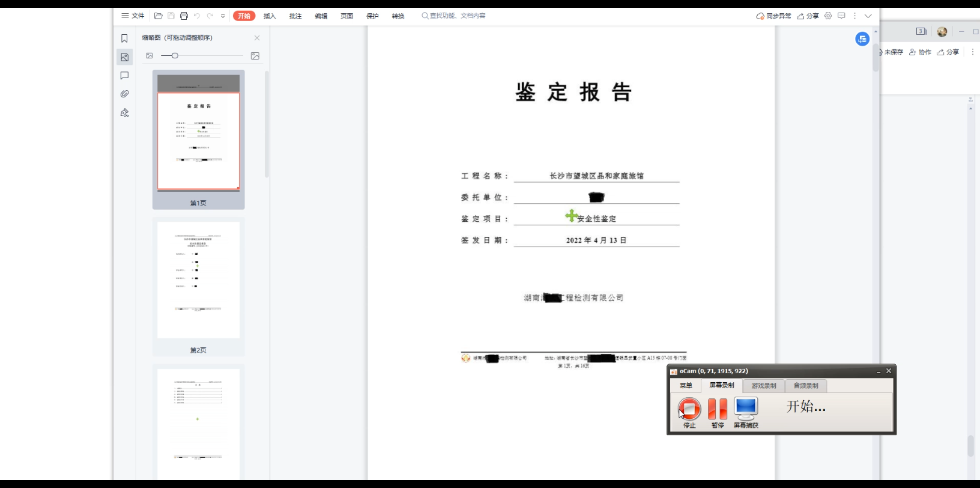Switch to the 转换 tab
Screen dimensions: 980x488
tap(398, 16)
